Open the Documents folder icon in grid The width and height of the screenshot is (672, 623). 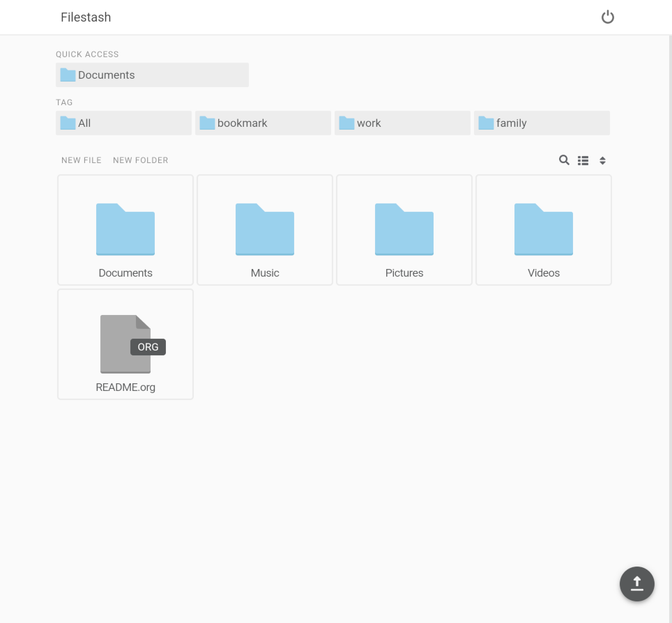click(125, 229)
